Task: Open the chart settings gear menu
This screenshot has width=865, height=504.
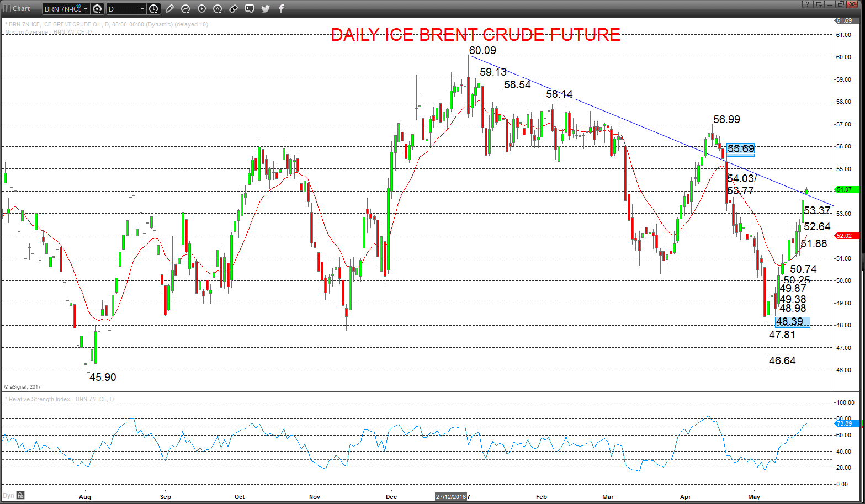Action: (97, 9)
